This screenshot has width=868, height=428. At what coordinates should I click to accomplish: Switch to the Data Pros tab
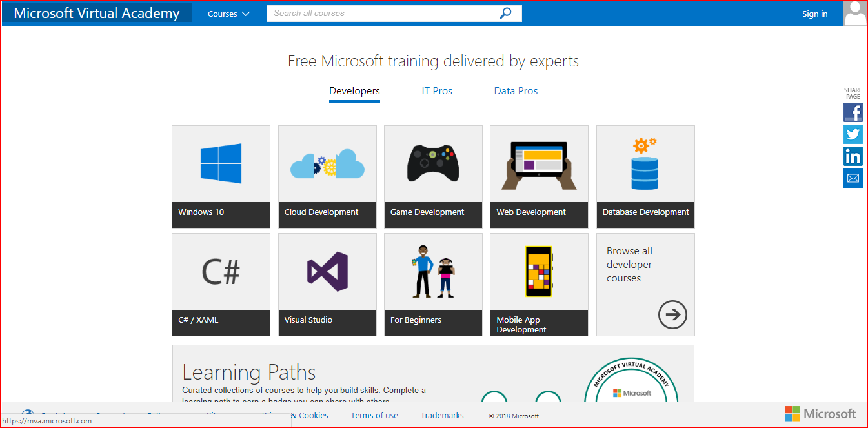(x=516, y=91)
